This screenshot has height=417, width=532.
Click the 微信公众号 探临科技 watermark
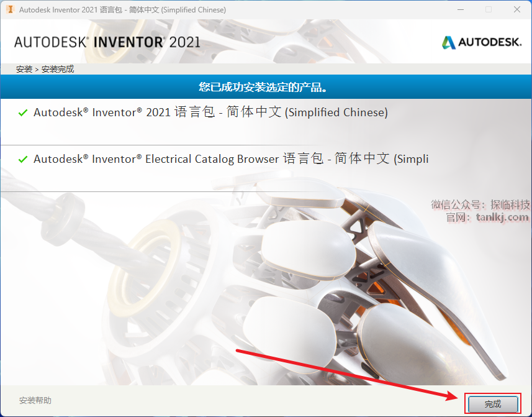click(x=480, y=204)
